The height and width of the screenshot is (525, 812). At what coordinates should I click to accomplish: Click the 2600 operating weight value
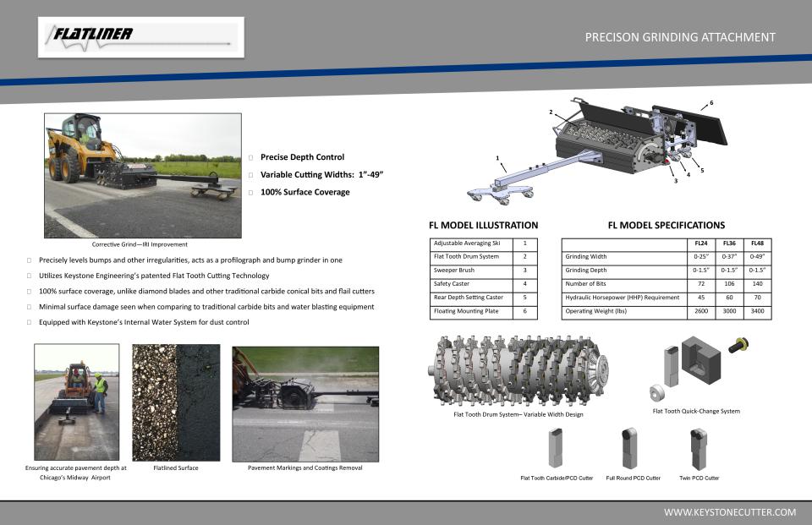coord(701,312)
